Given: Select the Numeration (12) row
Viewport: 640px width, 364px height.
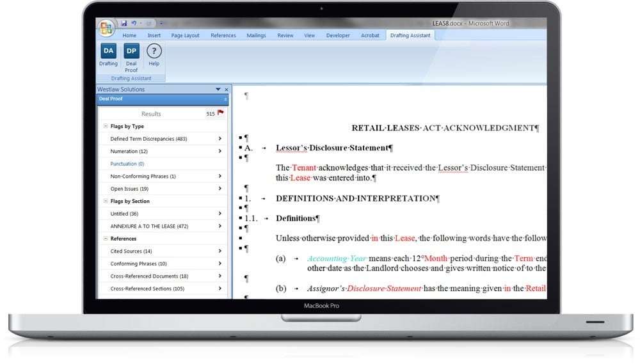Looking at the screenshot, I should click(x=163, y=151).
